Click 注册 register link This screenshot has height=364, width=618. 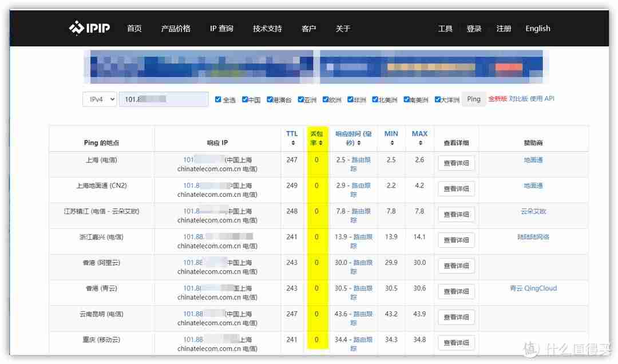(504, 29)
